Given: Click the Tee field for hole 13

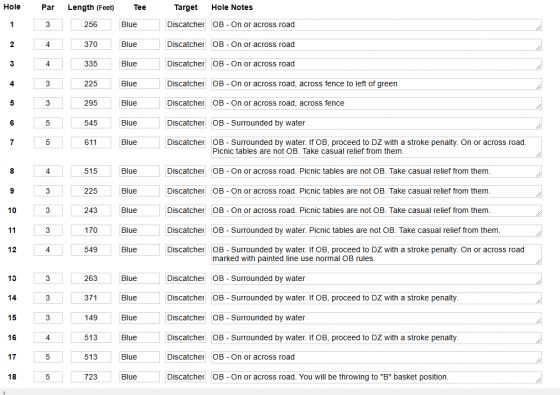Looking at the screenshot, I should coord(139,279).
